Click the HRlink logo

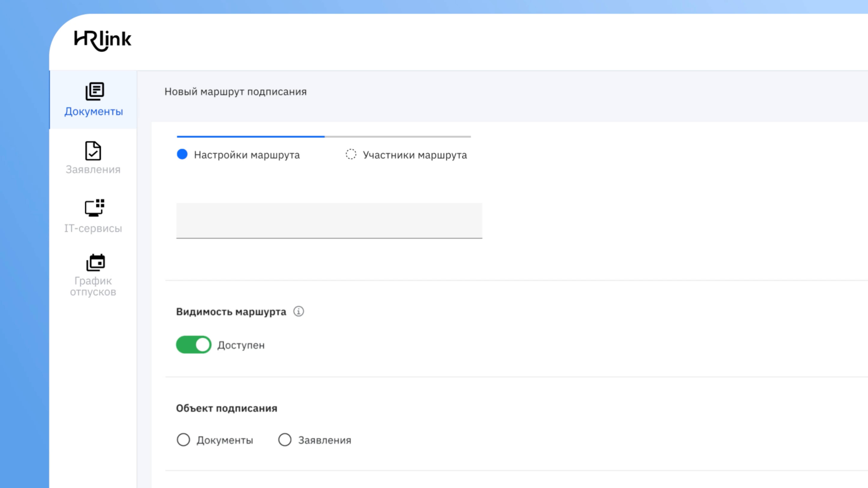pos(102,40)
